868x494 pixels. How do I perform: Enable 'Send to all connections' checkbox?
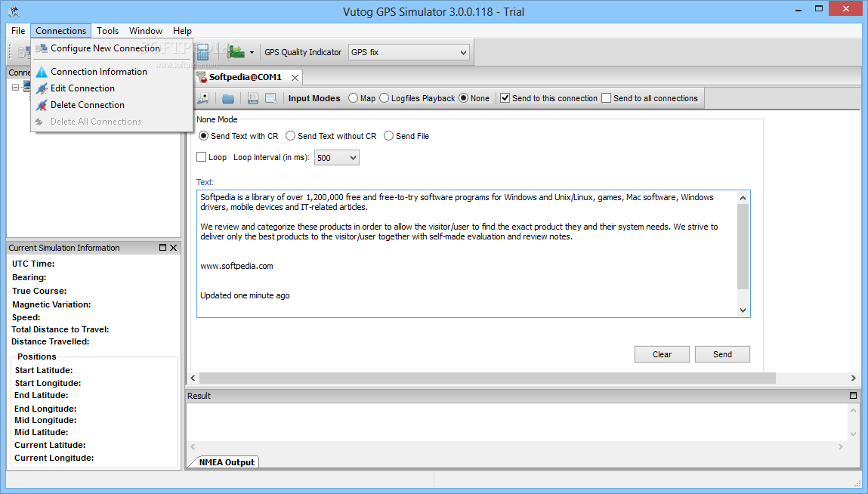pos(606,98)
